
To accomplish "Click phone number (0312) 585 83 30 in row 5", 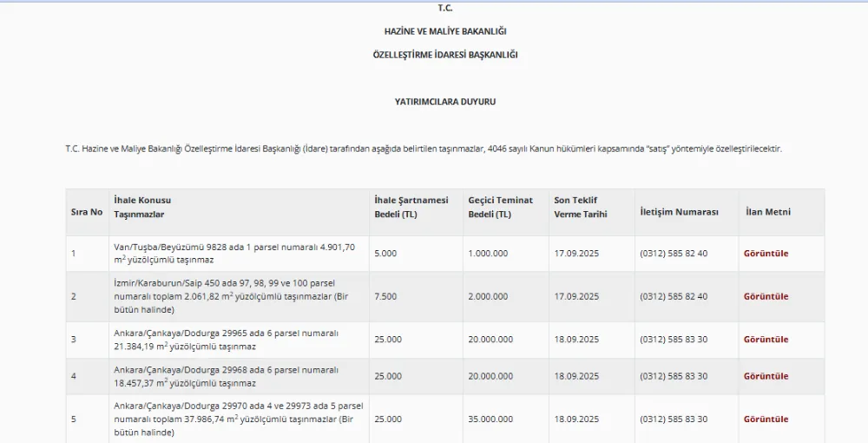I will pos(674,420).
